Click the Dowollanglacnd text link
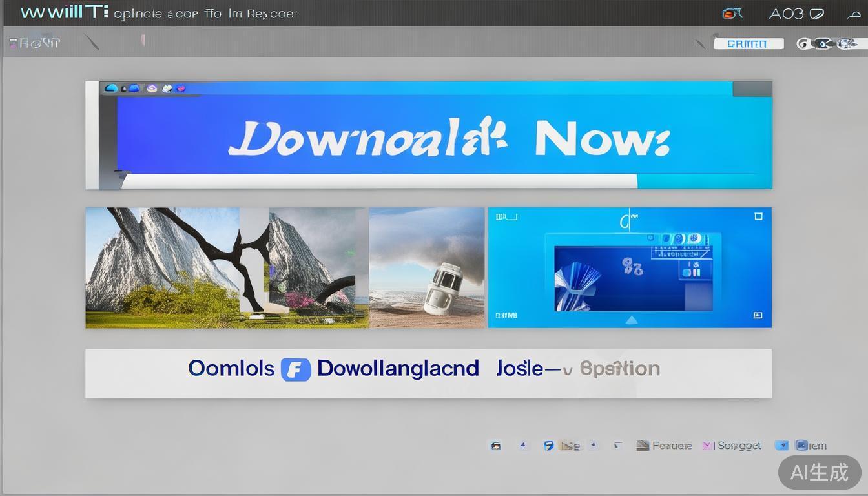This screenshot has width=868, height=496. coord(398,369)
